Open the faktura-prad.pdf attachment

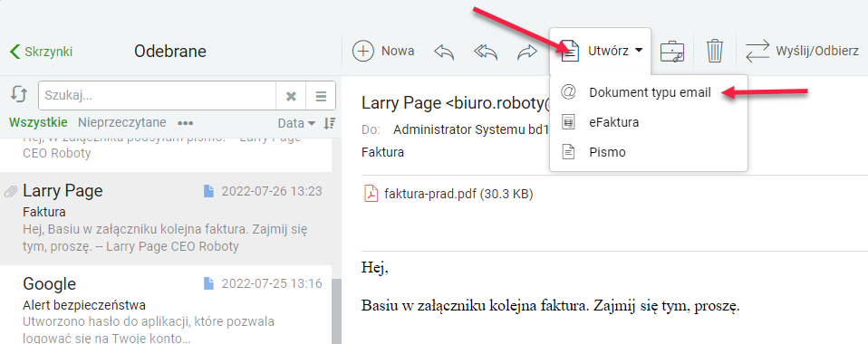click(x=448, y=194)
